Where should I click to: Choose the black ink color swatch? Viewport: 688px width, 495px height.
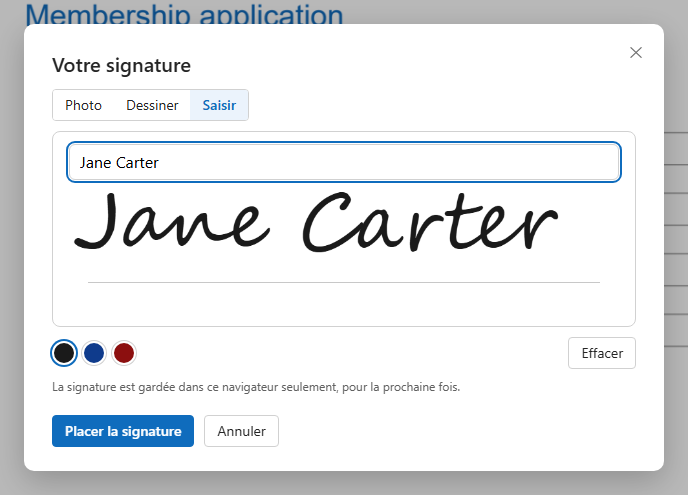point(64,353)
